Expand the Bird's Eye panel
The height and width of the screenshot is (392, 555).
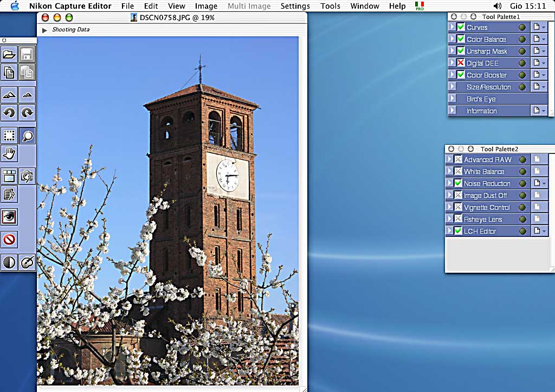click(x=452, y=99)
